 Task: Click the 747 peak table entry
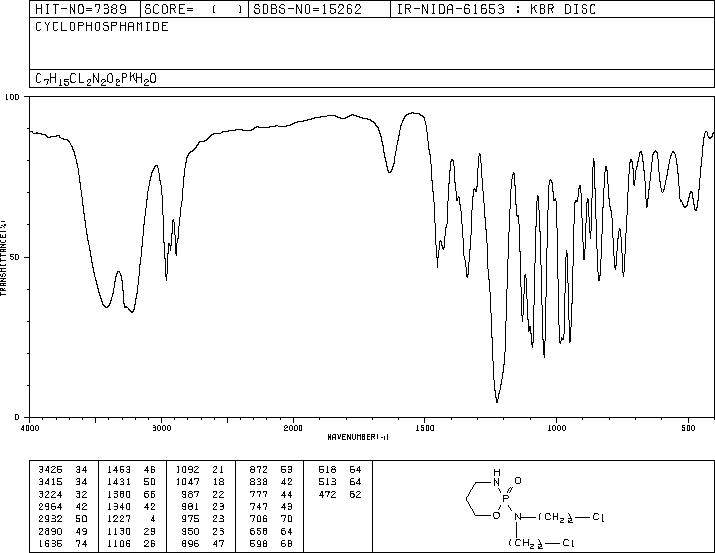[259, 506]
